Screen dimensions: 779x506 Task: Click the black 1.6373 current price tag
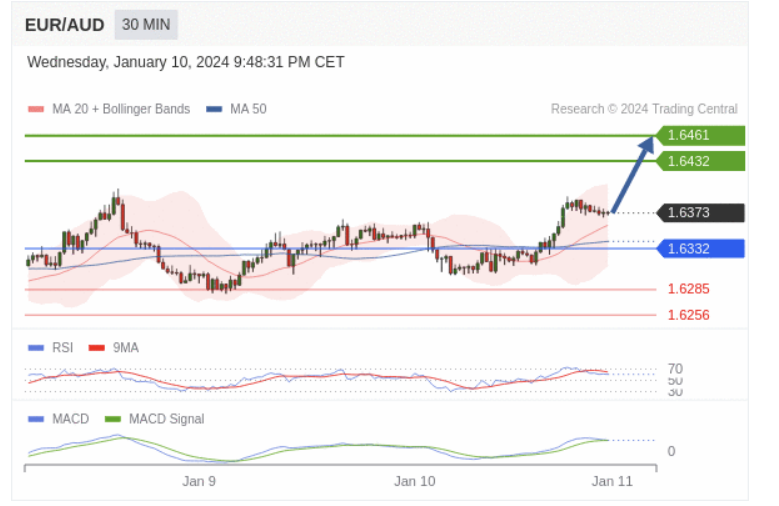(x=700, y=213)
